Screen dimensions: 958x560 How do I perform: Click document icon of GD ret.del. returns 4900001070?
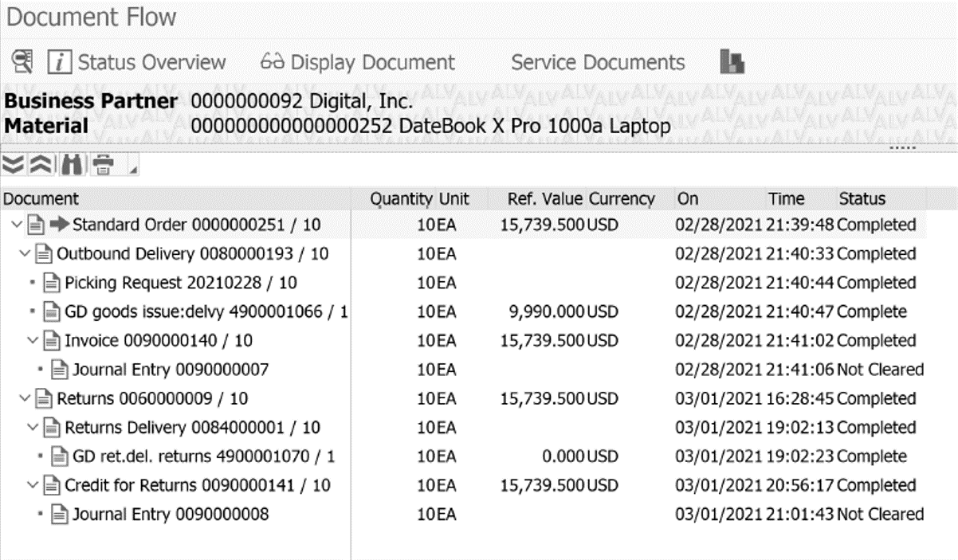tap(60, 456)
